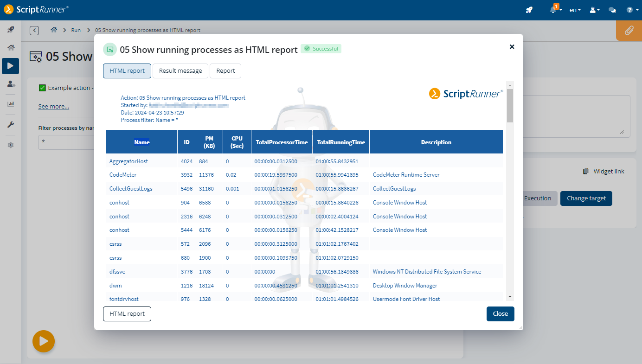Screen dimensions: 642x364
Task: Click the orange play execute button
Action: pos(44,341)
